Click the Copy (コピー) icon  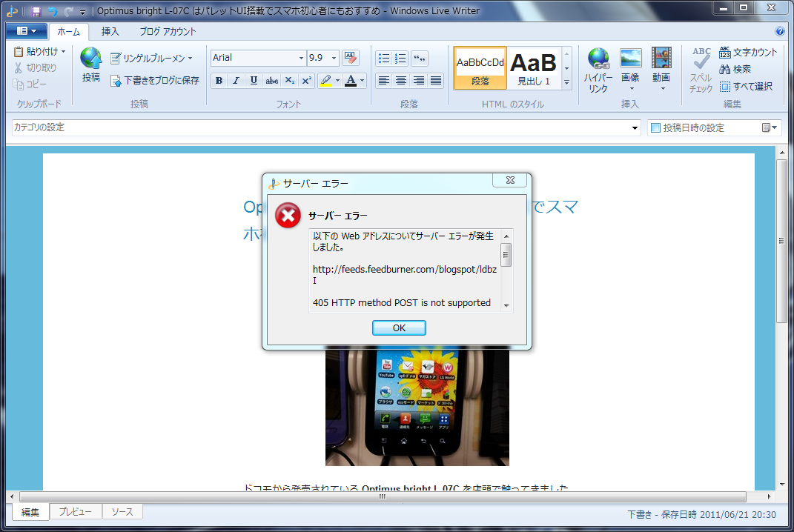tap(19, 84)
